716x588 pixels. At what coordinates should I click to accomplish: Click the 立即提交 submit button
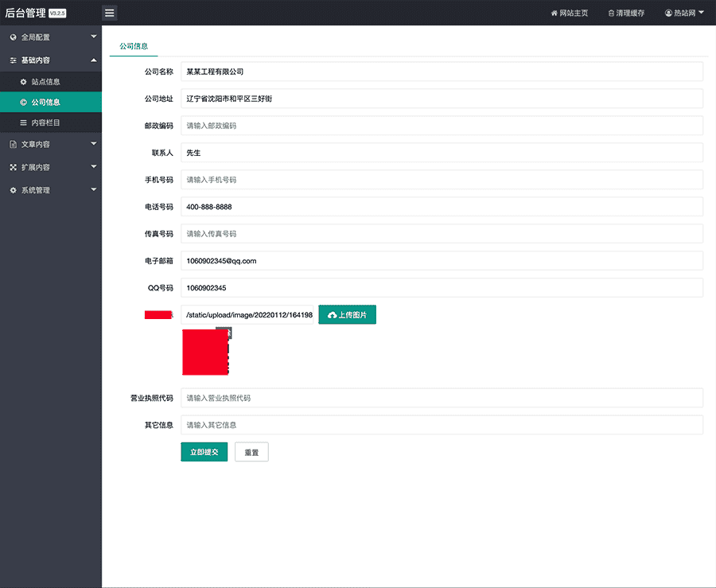coord(204,452)
